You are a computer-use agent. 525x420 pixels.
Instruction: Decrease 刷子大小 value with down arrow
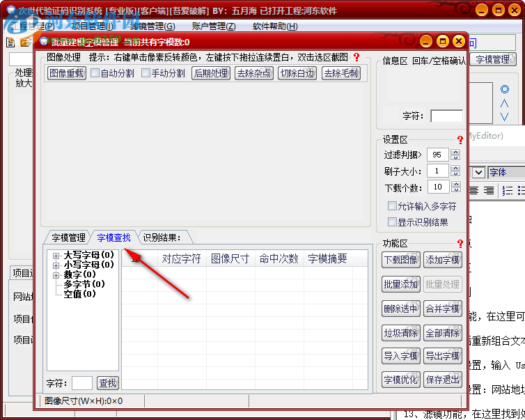pyautogui.click(x=455, y=174)
